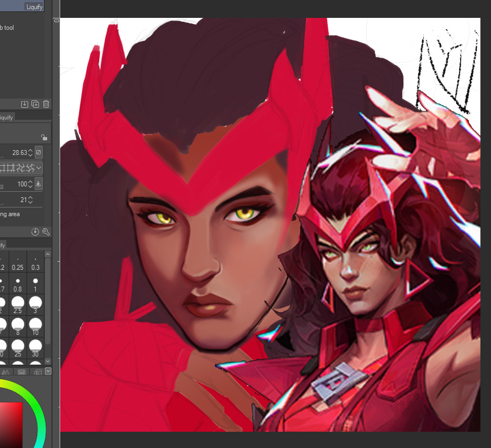Open the stacked-squares icon color panel tab

tap(37, 372)
